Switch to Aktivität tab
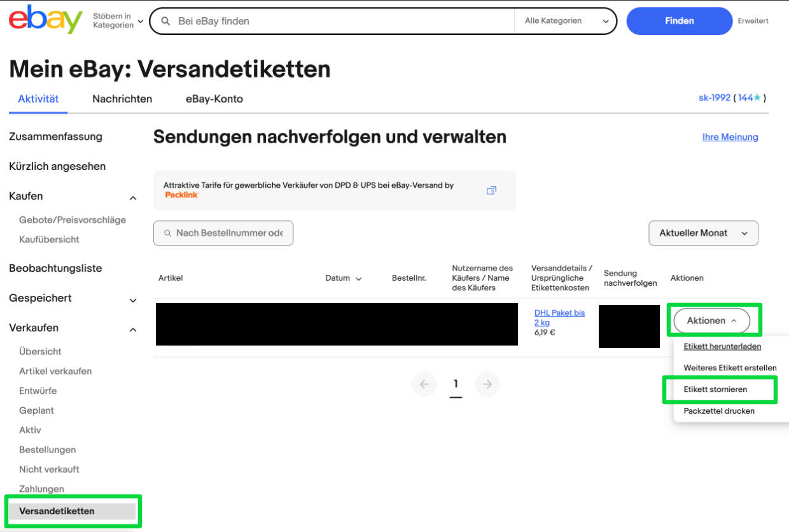This screenshot has width=789, height=532. (x=38, y=99)
